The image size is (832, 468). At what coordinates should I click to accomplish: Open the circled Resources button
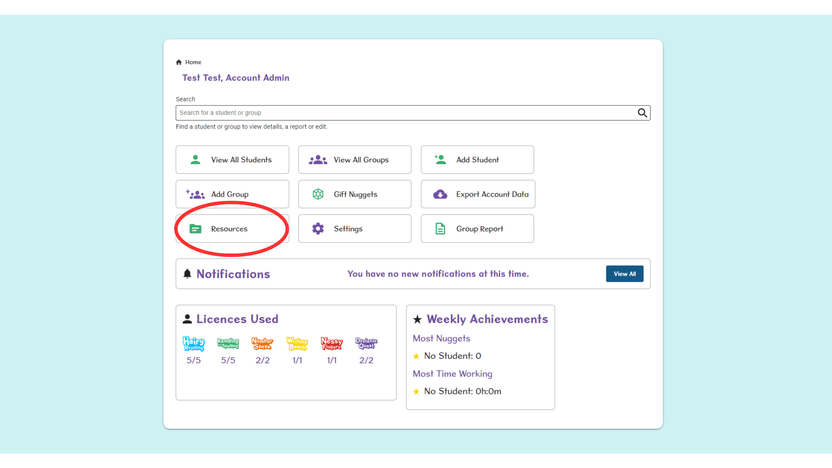click(232, 229)
